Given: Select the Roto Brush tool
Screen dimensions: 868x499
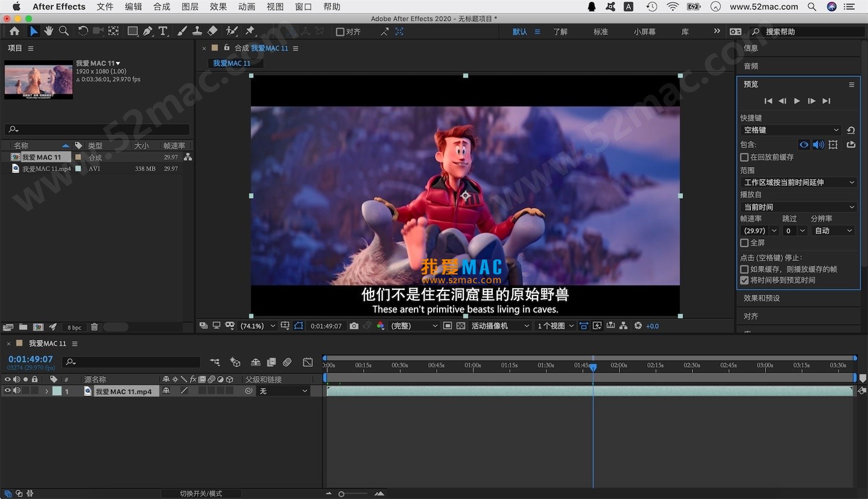Looking at the screenshot, I should click(232, 31).
